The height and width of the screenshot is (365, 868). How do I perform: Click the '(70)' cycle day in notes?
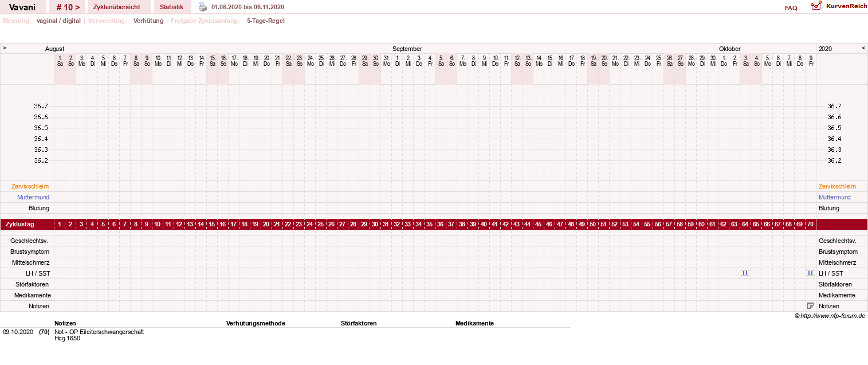point(44,332)
